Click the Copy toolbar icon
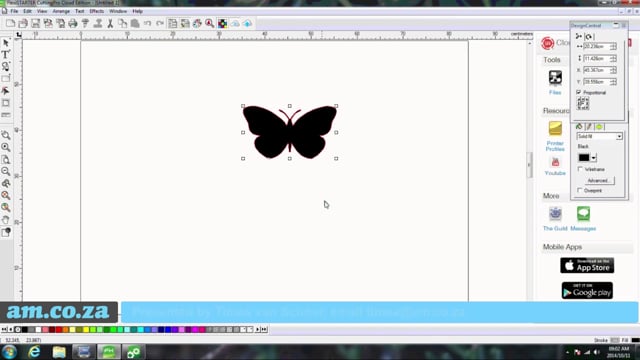 tap(122, 24)
